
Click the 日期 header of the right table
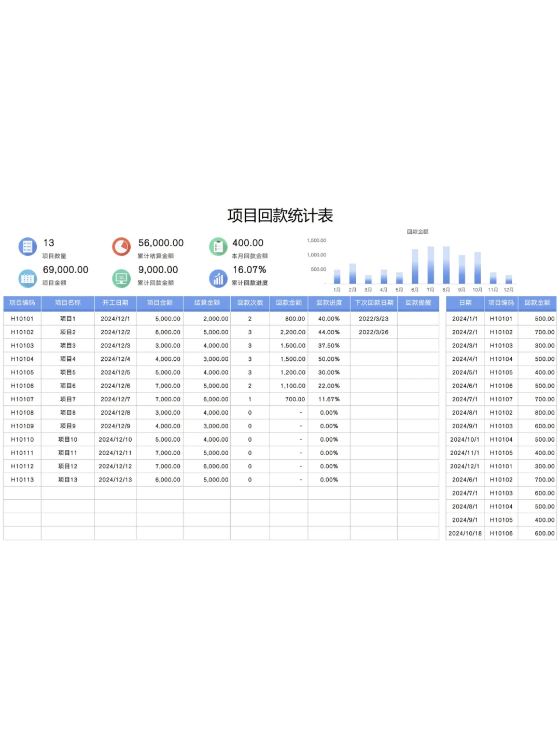tap(465, 303)
